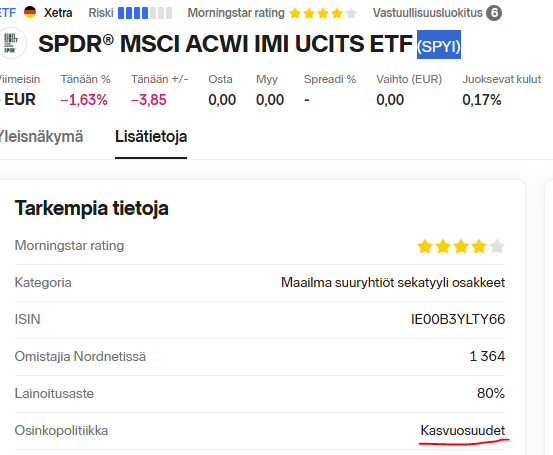Click the Juoksevat kulut 0,17% value

coord(481,100)
